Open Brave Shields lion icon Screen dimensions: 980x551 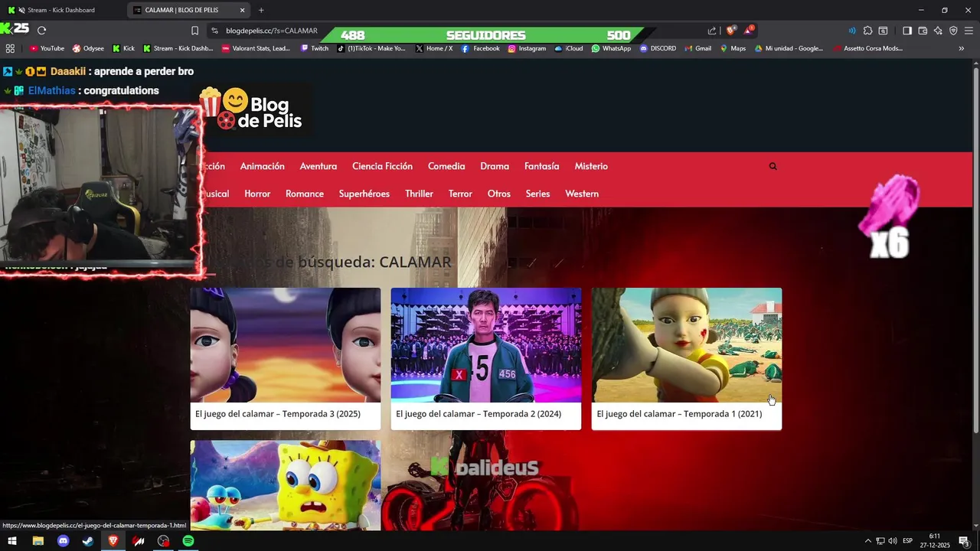point(731,31)
